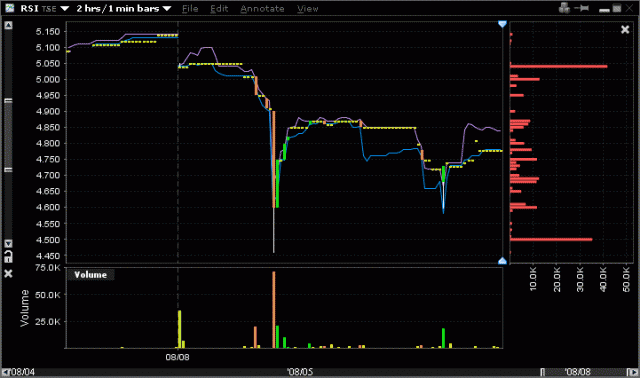Open the Edit menu
This screenshot has height=378, width=640.
[219, 9]
